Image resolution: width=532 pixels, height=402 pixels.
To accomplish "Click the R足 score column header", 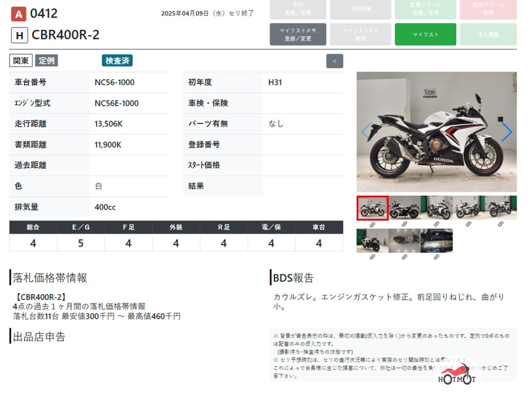I will pos(224,227).
